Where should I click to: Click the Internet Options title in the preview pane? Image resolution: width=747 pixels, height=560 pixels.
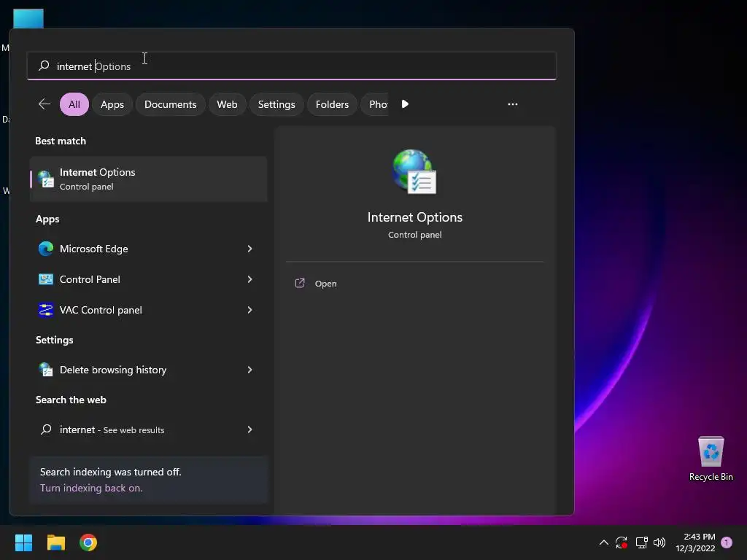(414, 217)
